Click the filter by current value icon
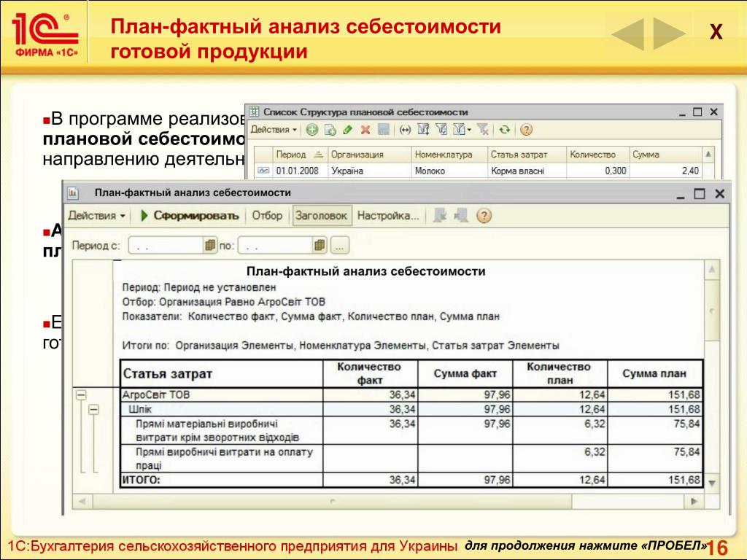The image size is (747, 560). pos(441,130)
